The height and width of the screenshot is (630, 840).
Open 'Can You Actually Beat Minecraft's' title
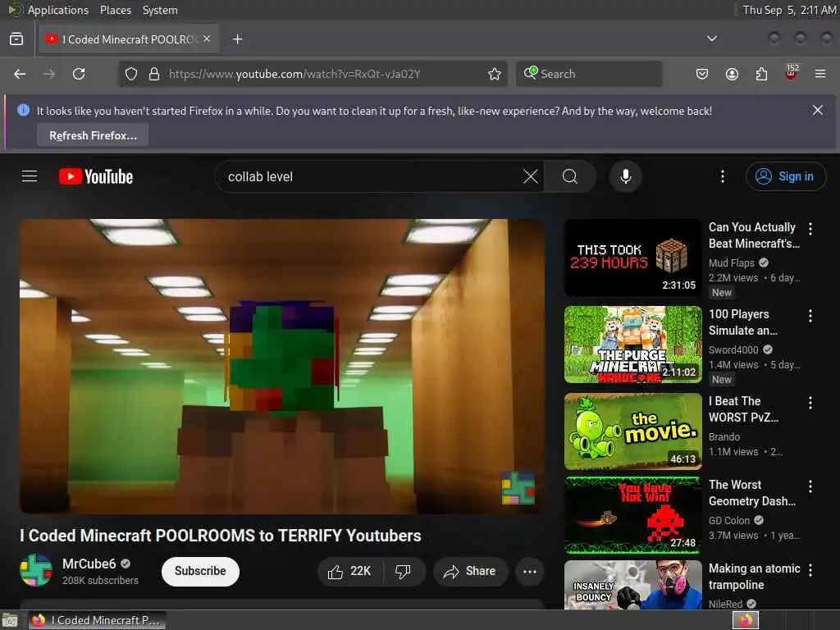(755, 235)
